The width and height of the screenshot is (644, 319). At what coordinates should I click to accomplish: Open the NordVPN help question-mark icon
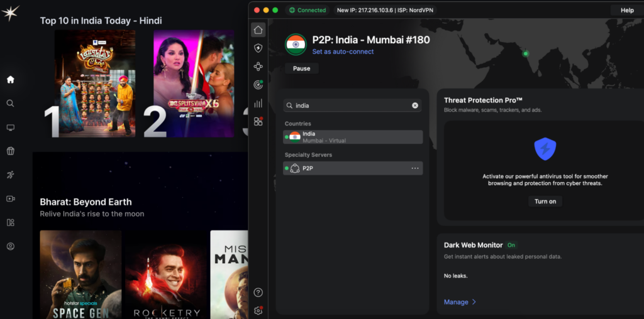[258, 293]
